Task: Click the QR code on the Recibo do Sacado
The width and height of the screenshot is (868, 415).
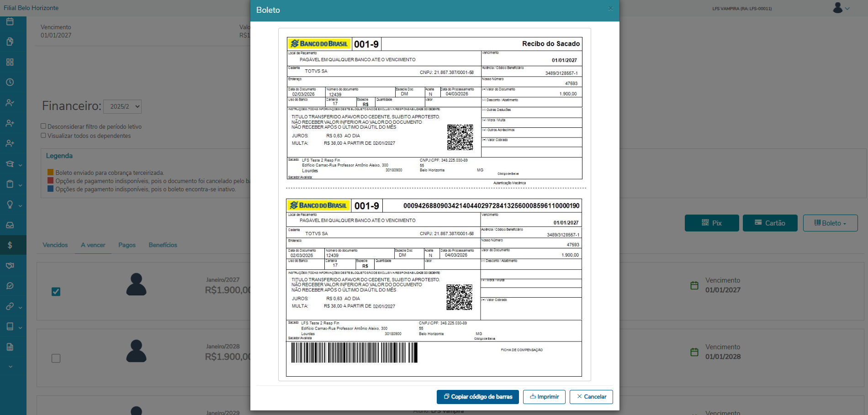Action: coord(460,137)
